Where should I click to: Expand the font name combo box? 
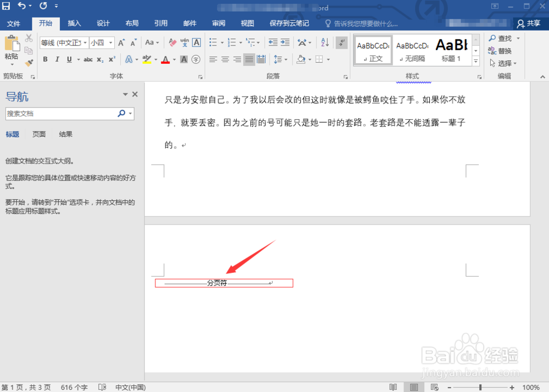pyautogui.click(x=85, y=42)
